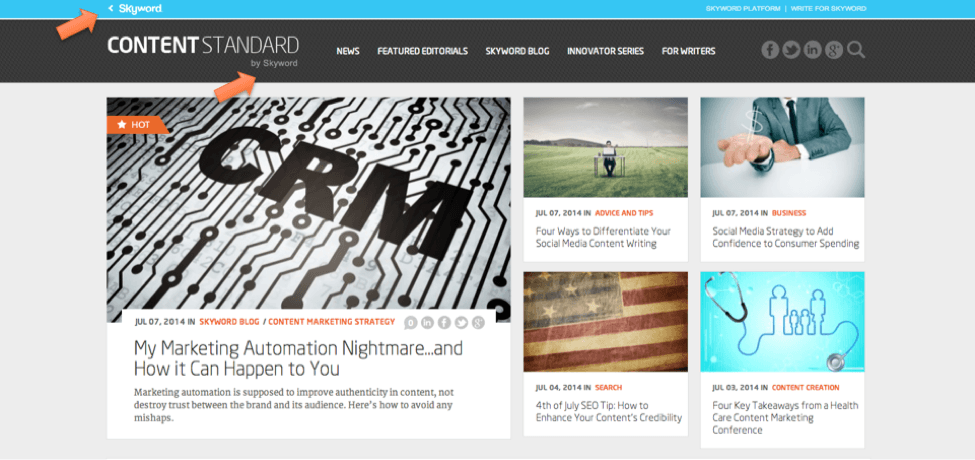Open Skyword Blog in navigation

coord(517,51)
